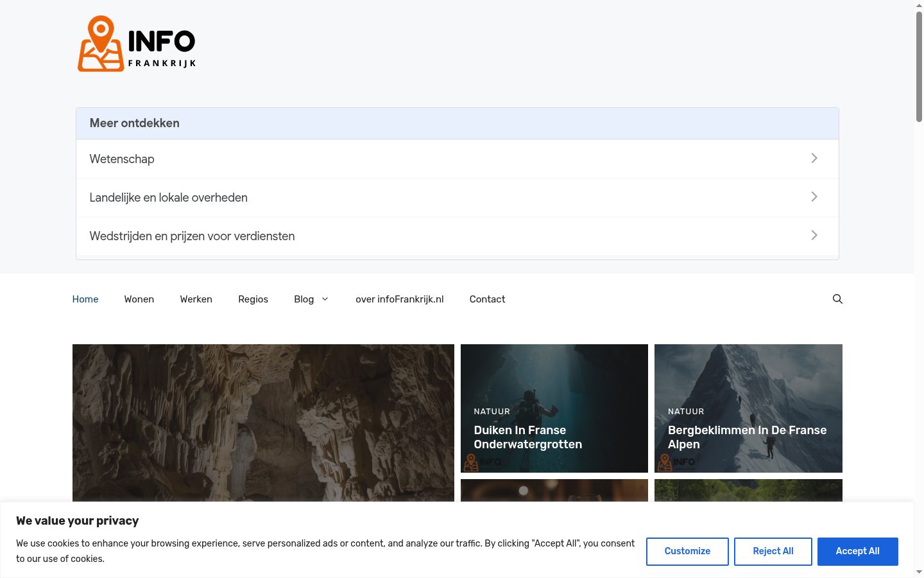Select Landelijke en lokale overheden text
This screenshot has height=578, width=924.
click(169, 197)
